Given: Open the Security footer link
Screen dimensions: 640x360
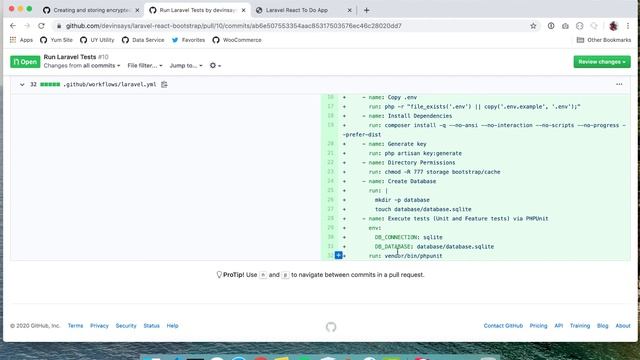Looking at the screenshot, I should (126, 326).
